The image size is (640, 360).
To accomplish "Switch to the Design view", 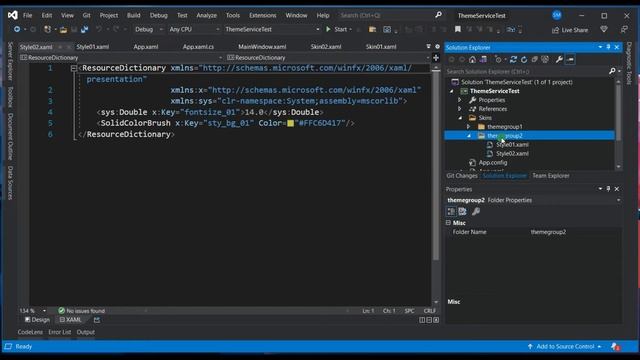I will (x=37, y=320).
